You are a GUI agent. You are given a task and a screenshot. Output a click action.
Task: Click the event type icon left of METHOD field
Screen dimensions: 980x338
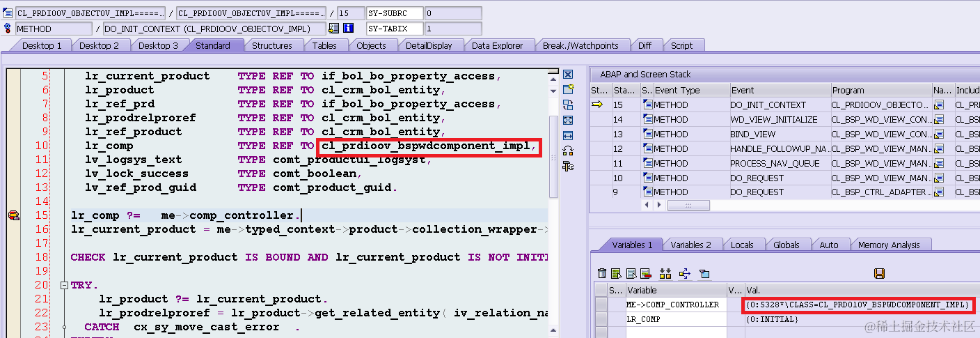pos(8,29)
